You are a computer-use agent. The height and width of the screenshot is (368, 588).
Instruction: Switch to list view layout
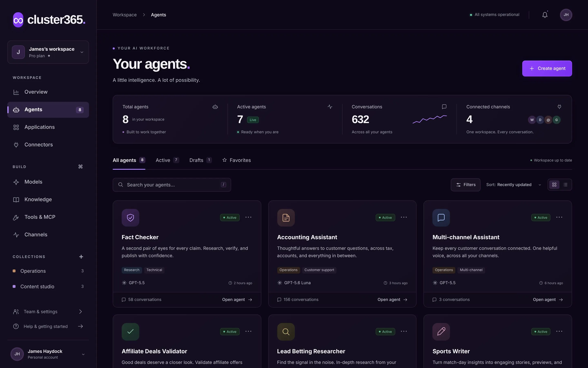click(565, 185)
